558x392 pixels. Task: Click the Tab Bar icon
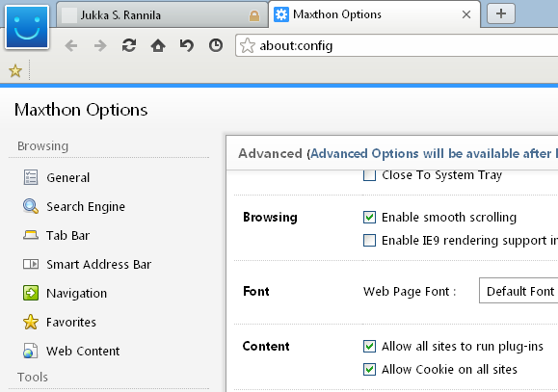pyautogui.click(x=31, y=235)
